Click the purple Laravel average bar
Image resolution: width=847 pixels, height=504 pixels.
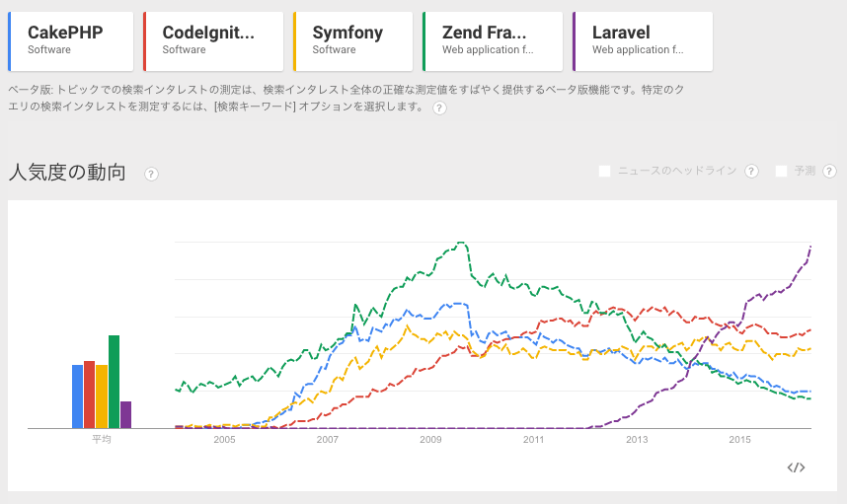click(125, 414)
